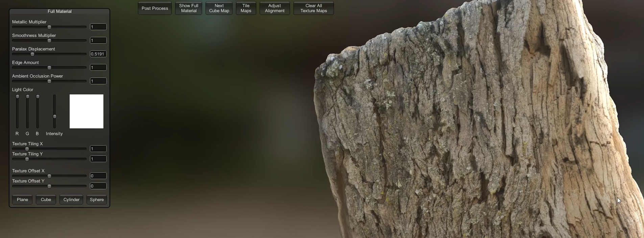
Task: Click the Ambient Occlusion Power slider handle
Action: click(49, 81)
